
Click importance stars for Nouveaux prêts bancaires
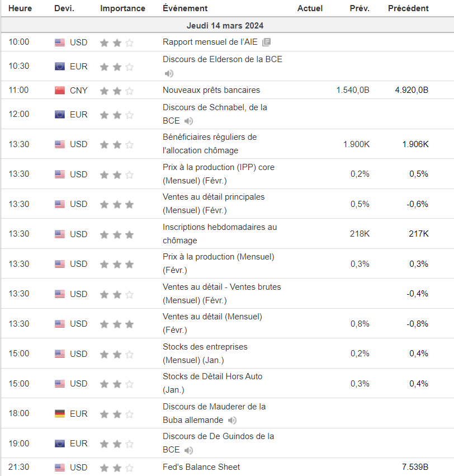coord(117,91)
